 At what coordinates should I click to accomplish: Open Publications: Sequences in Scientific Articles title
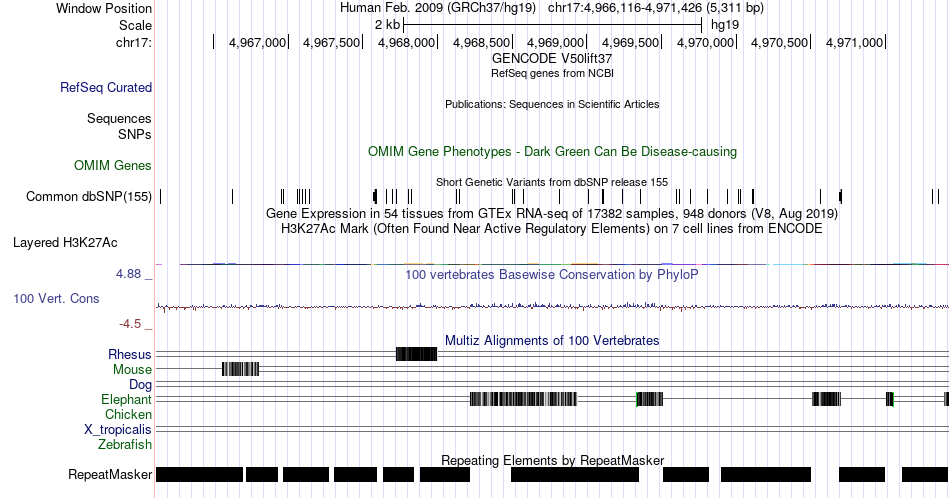(x=552, y=104)
